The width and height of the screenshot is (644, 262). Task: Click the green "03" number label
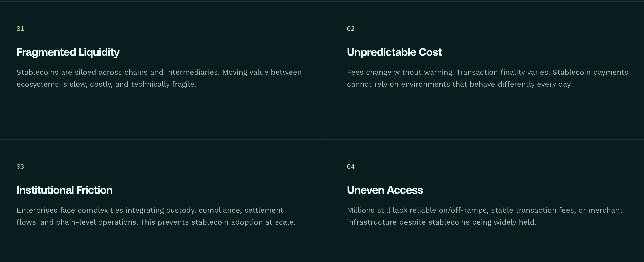click(20, 167)
